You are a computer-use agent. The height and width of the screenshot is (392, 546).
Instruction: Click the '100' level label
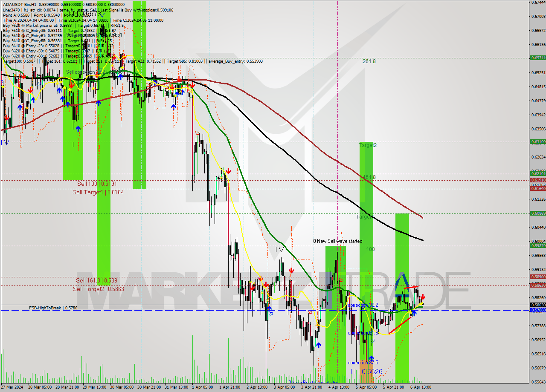370,249
